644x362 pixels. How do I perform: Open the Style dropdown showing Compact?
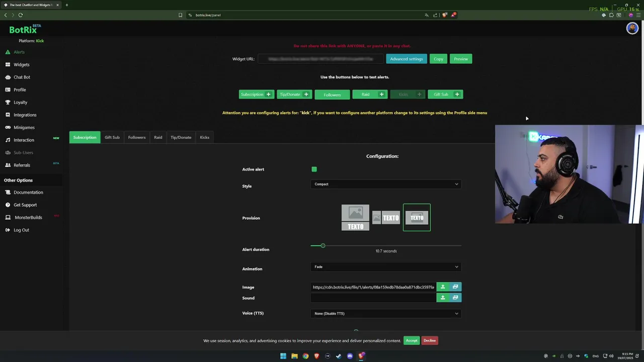click(386, 185)
